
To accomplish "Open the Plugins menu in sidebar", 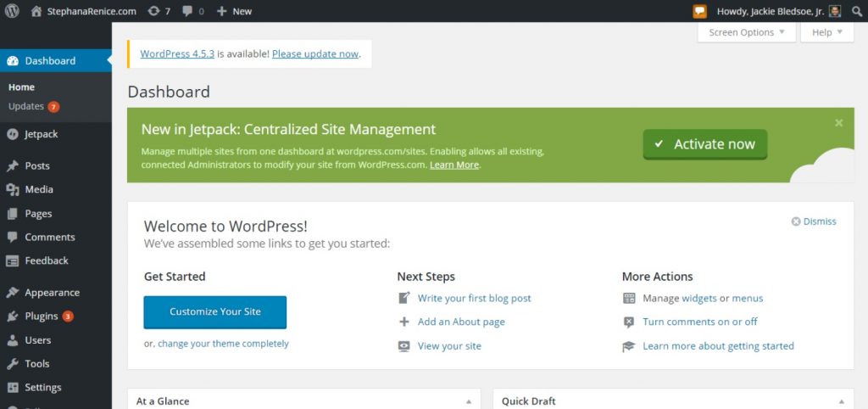I will [x=42, y=316].
